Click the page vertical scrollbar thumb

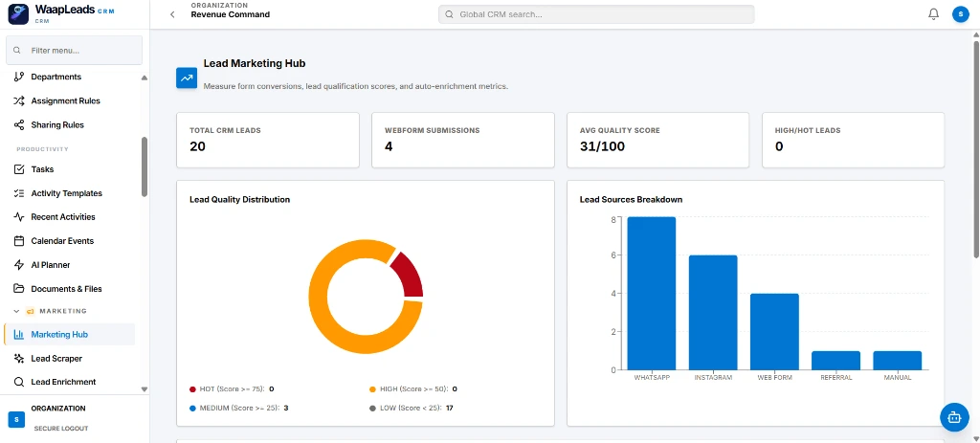[976, 148]
